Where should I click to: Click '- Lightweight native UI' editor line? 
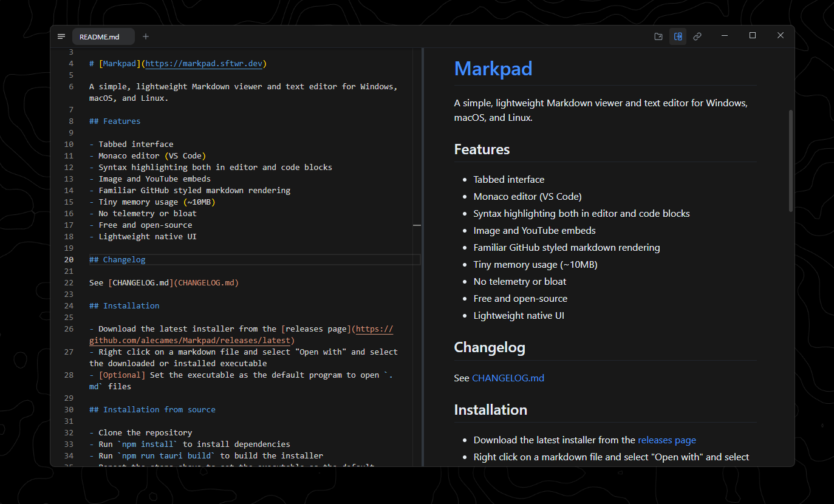(143, 236)
